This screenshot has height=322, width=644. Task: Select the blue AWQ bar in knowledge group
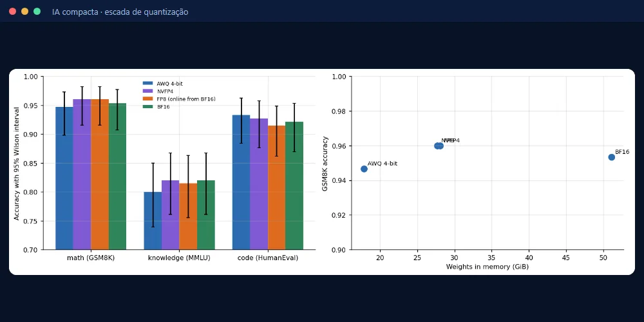pos(153,220)
